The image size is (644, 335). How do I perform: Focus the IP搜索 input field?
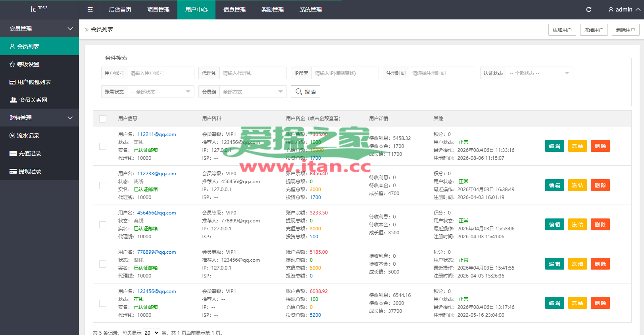coord(345,73)
